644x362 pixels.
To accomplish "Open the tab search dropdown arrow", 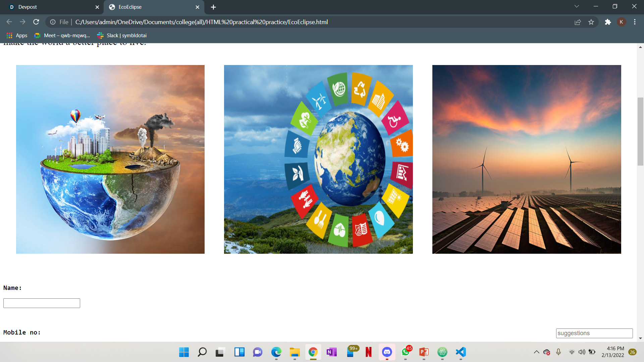I will (x=576, y=6).
